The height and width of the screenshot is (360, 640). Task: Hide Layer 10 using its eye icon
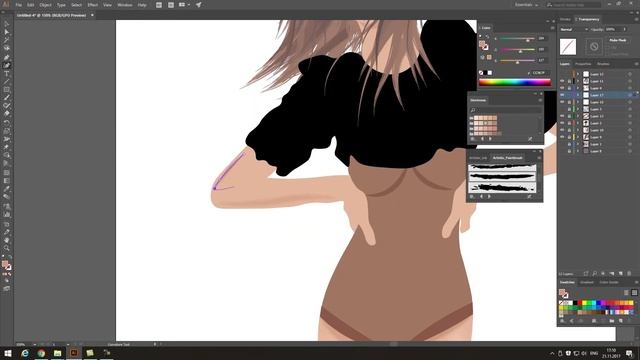point(562,130)
